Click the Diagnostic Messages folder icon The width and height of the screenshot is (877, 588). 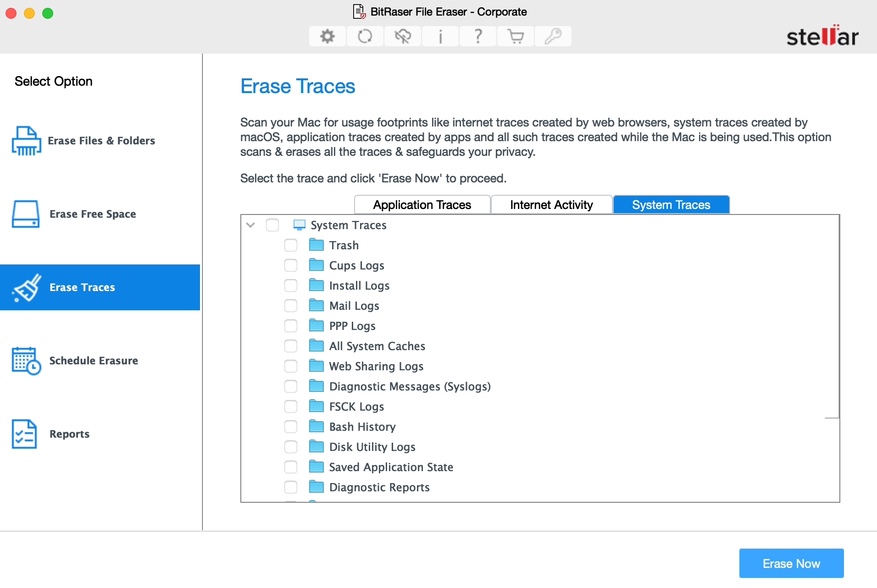coord(316,386)
